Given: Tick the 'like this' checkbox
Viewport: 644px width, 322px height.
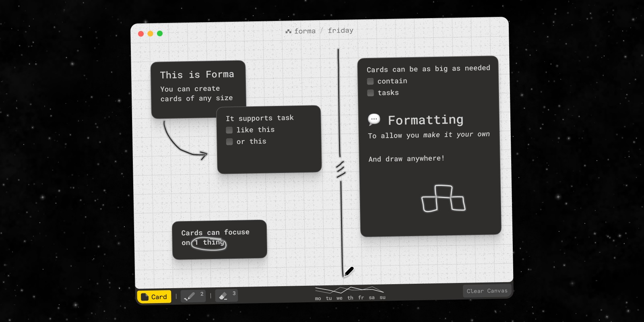Looking at the screenshot, I should pyautogui.click(x=229, y=130).
